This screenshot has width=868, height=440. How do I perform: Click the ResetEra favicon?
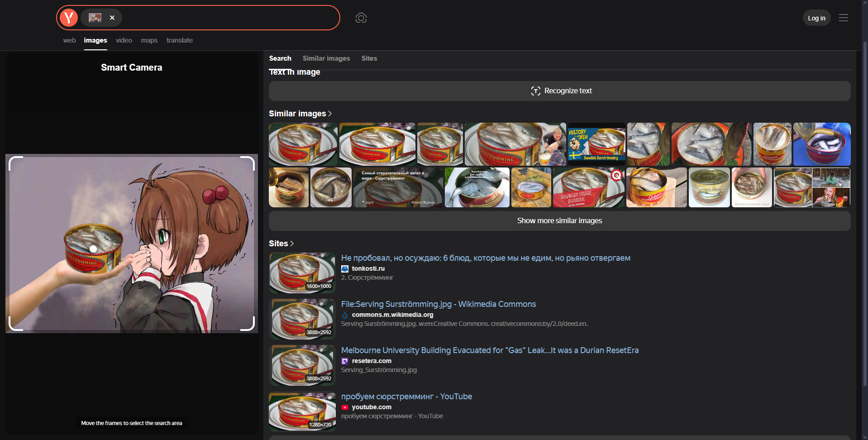click(345, 361)
